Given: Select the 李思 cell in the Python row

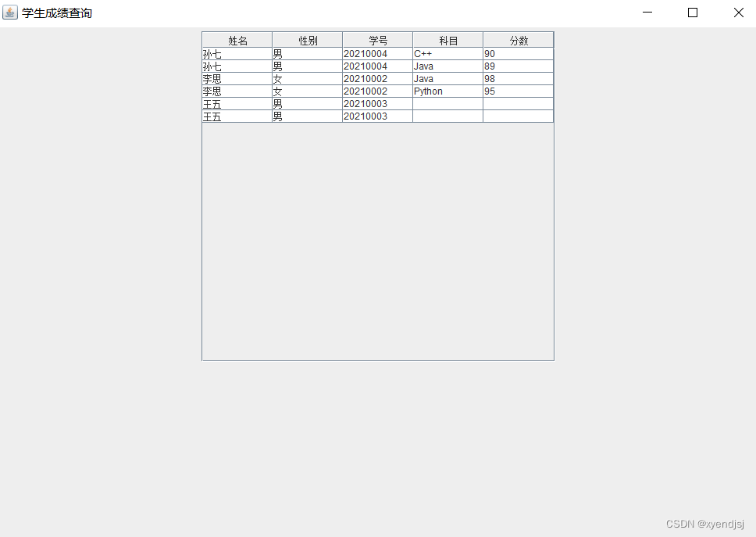Looking at the screenshot, I should coord(237,91).
